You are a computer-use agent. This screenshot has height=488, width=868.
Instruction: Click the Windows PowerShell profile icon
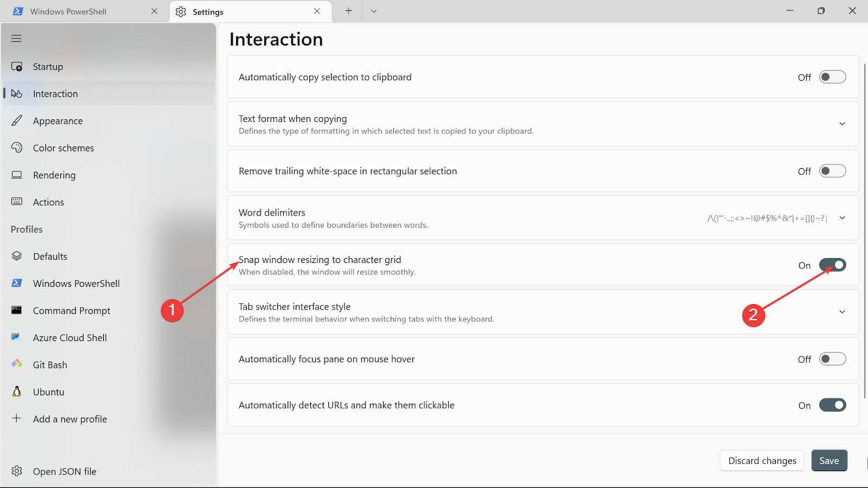point(17,283)
